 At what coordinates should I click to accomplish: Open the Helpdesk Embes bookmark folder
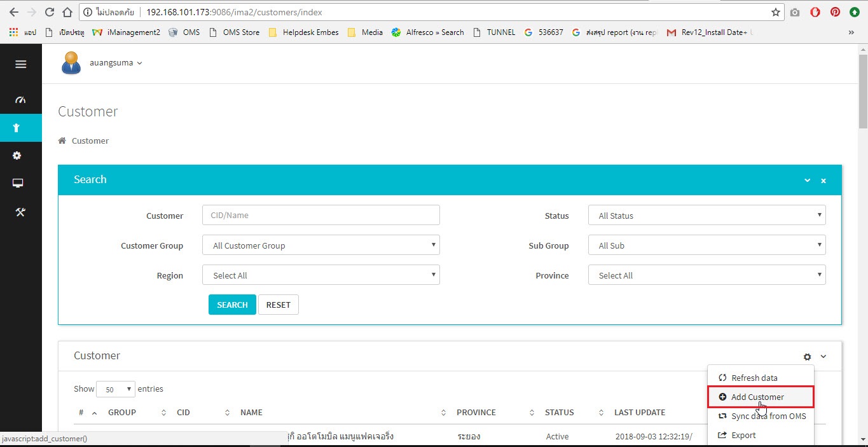pos(304,32)
